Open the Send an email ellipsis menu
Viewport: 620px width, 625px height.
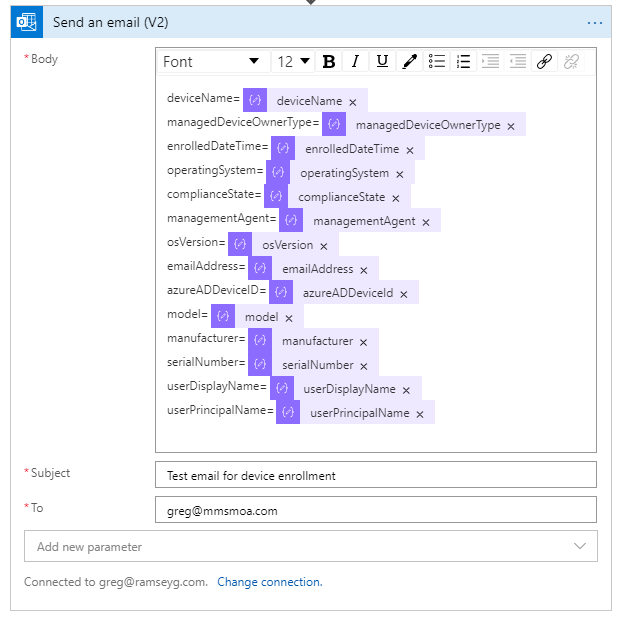pyautogui.click(x=595, y=23)
